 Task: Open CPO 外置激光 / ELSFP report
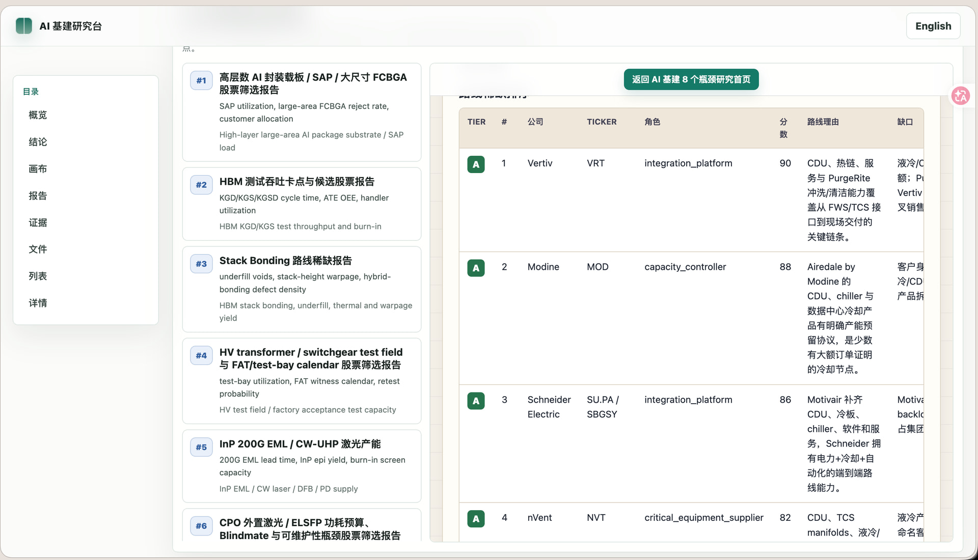pyautogui.click(x=310, y=529)
